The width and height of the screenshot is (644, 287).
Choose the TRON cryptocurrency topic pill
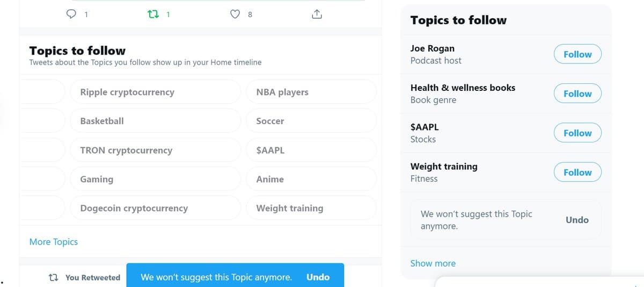pyautogui.click(x=155, y=150)
